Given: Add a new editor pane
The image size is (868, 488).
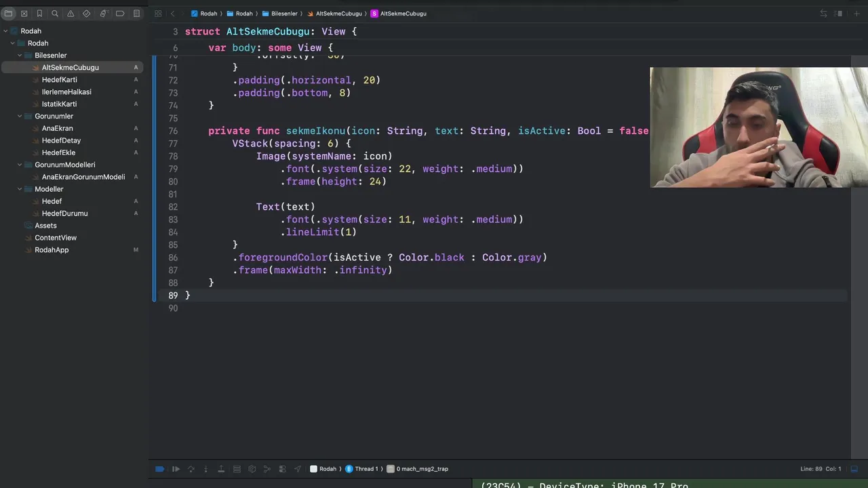Looking at the screenshot, I should 858,14.
